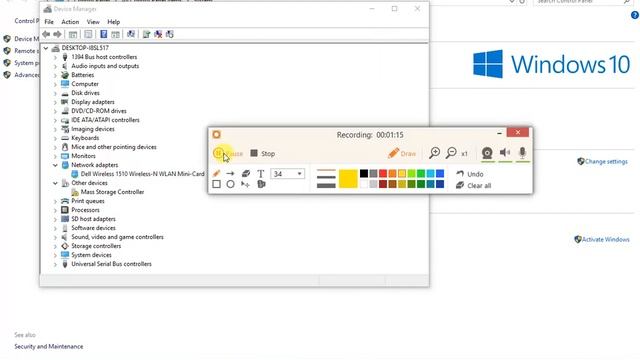Open the View menu in Device Manager
The width and height of the screenshot is (640, 360).
(x=93, y=22)
